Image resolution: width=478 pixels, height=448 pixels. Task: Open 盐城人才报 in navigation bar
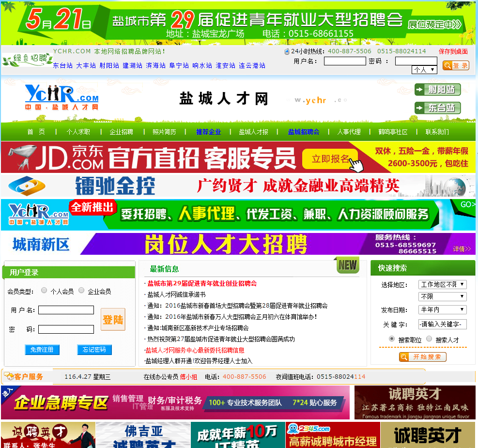click(254, 132)
